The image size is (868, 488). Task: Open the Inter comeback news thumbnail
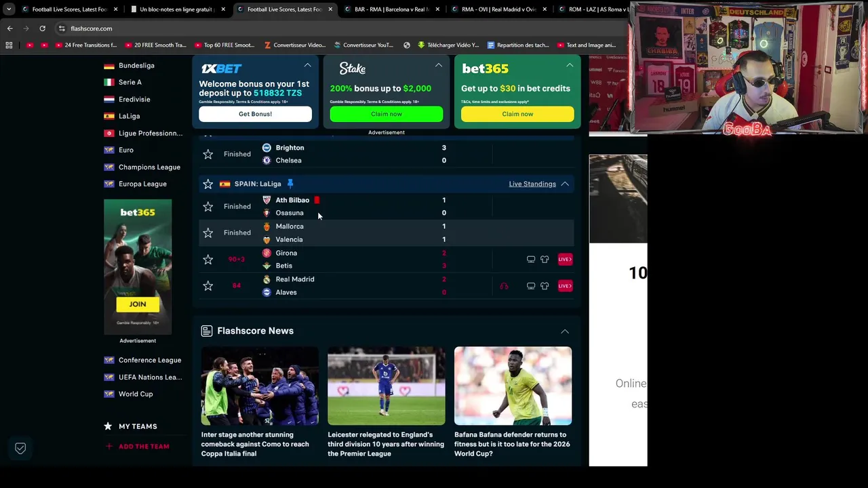(260, 386)
